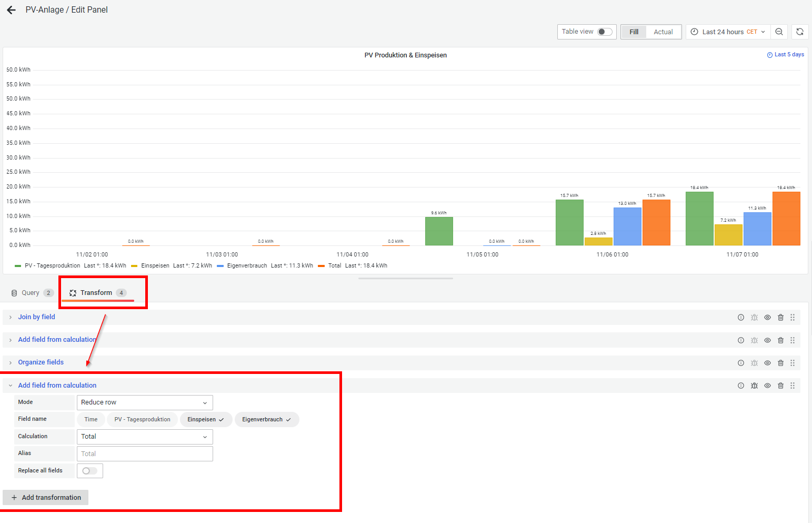Toggle visibility of Organize fields transformation

[767, 363]
